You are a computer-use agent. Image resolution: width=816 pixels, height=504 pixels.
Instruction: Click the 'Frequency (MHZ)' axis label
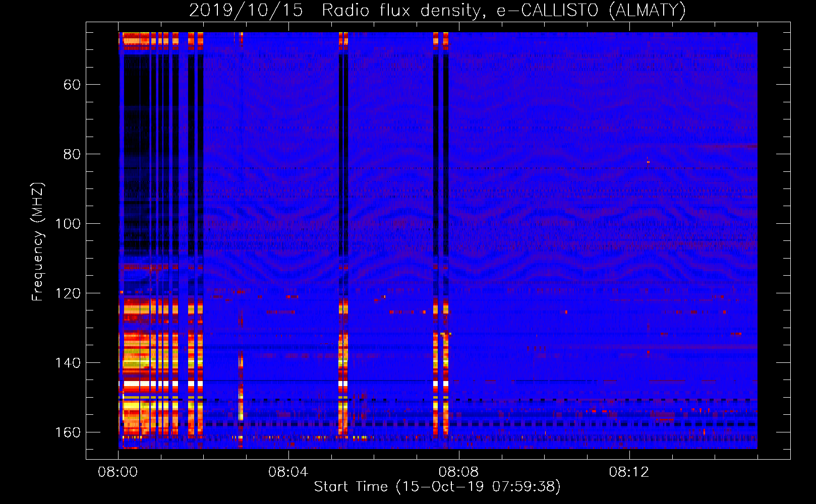[x=38, y=242]
